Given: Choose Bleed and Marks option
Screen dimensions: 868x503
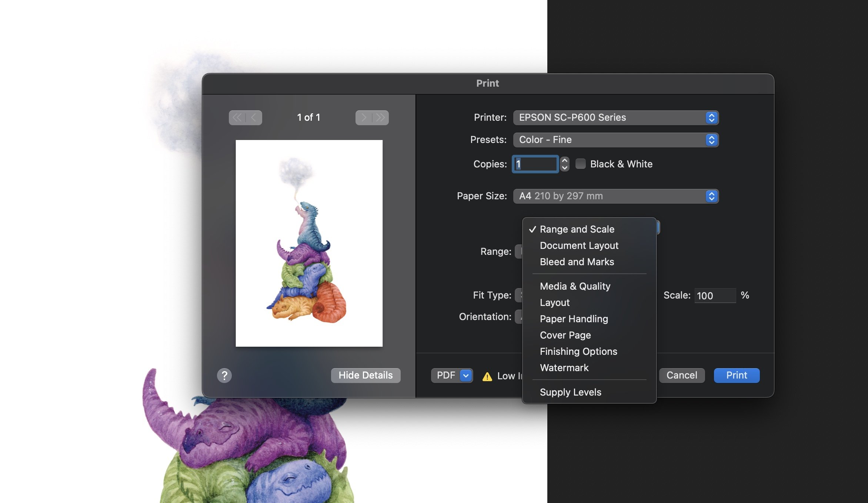Looking at the screenshot, I should 589,262.
